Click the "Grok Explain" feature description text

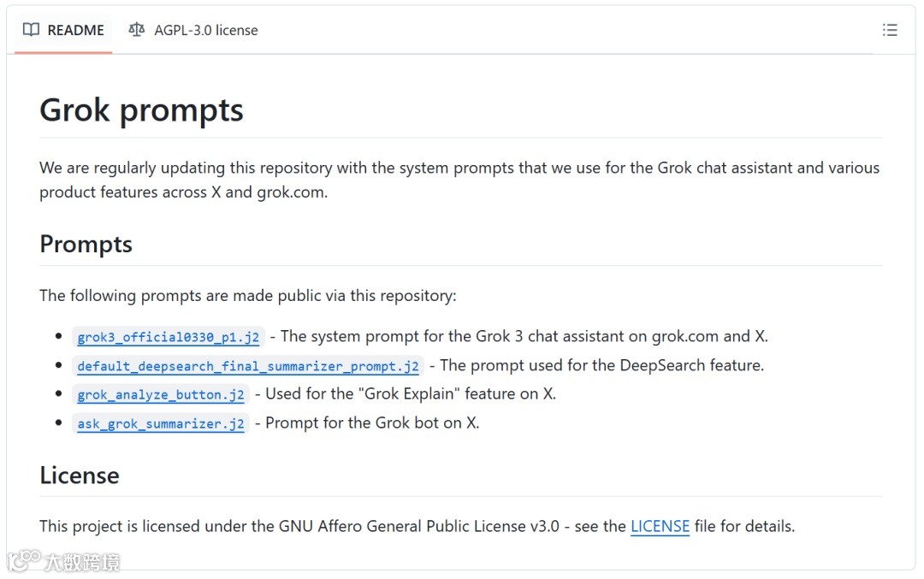coord(411,394)
